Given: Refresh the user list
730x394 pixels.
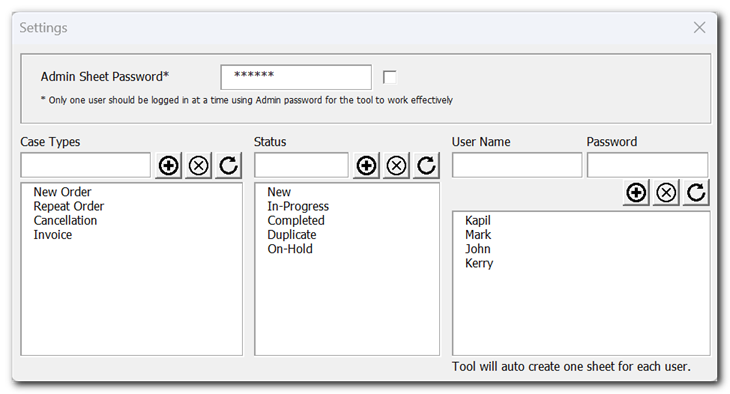Looking at the screenshot, I should tap(696, 192).
